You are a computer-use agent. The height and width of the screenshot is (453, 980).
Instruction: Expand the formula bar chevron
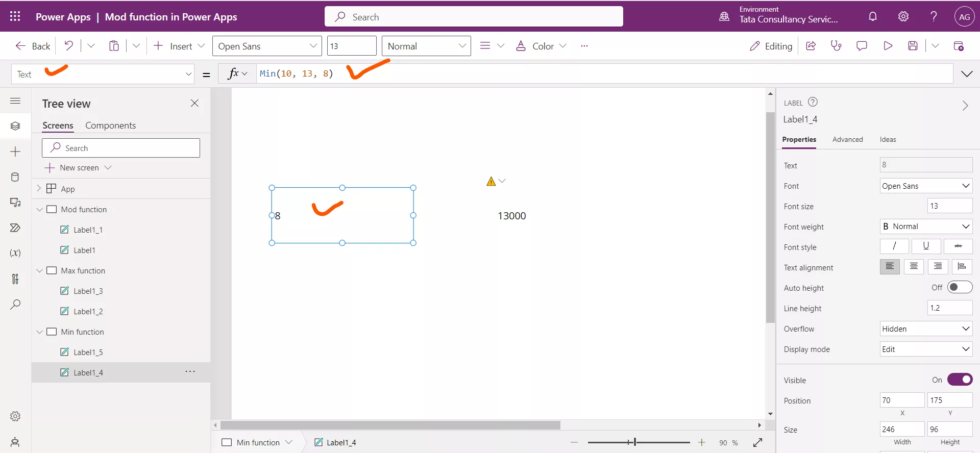point(967,74)
